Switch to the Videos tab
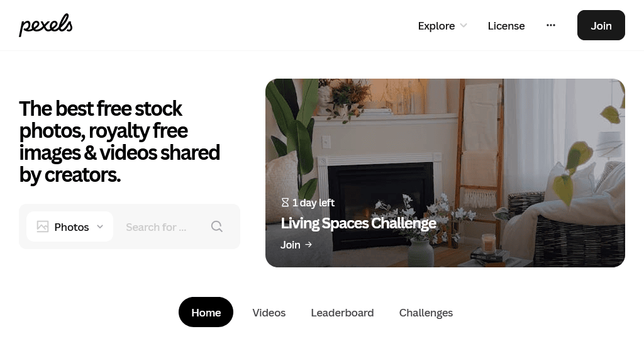The width and height of the screenshot is (644, 346). tap(269, 312)
